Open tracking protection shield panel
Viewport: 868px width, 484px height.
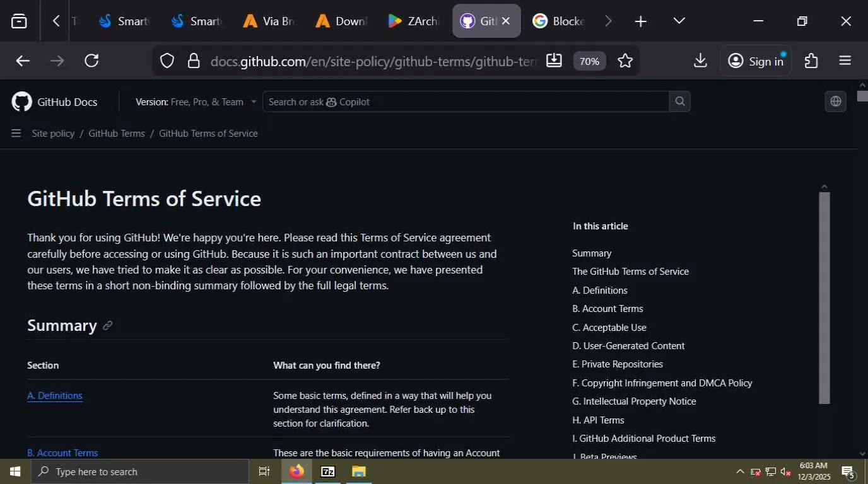click(167, 60)
